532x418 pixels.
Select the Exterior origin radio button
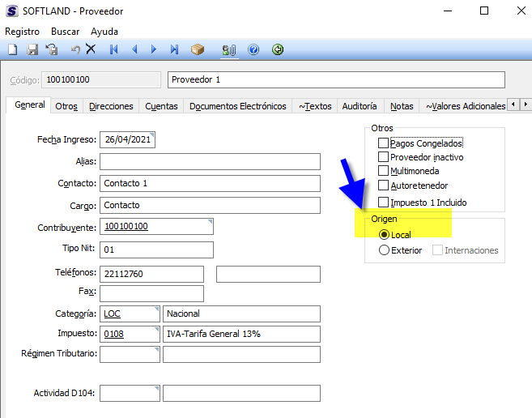coord(385,250)
